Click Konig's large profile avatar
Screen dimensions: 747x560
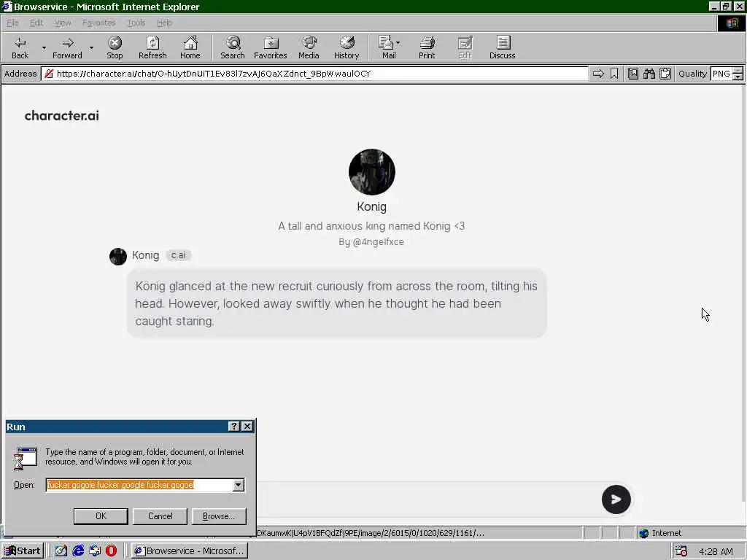coord(371,172)
